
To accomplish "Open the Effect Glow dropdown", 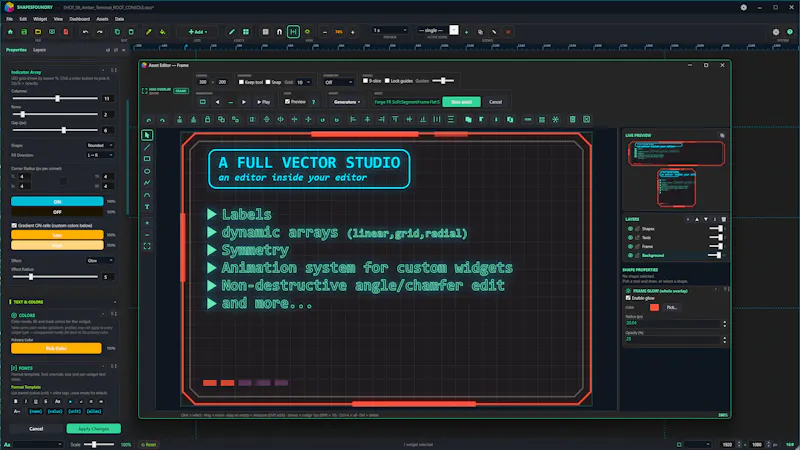I will (x=100, y=261).
